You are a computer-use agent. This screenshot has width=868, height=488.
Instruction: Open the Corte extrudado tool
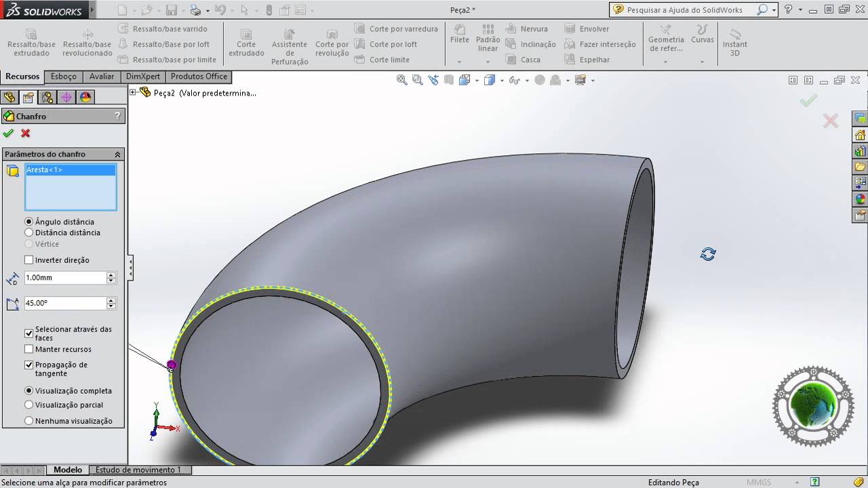[x=246, y=43]
